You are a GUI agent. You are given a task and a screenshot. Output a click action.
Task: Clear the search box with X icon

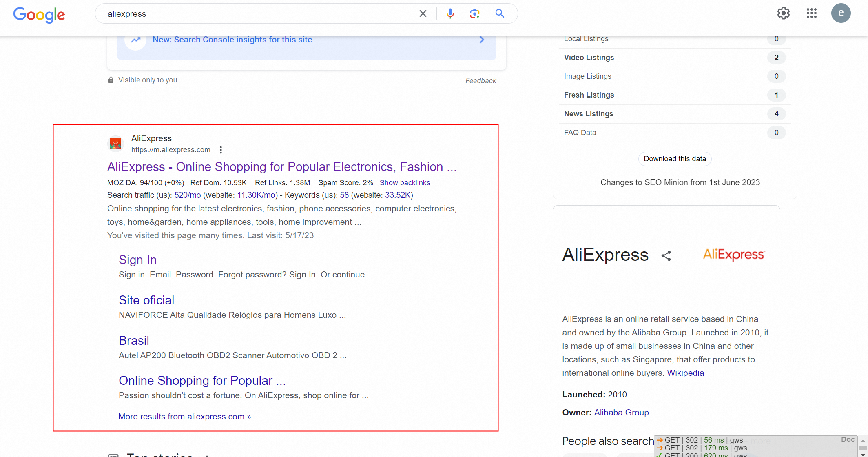[423, 14]
